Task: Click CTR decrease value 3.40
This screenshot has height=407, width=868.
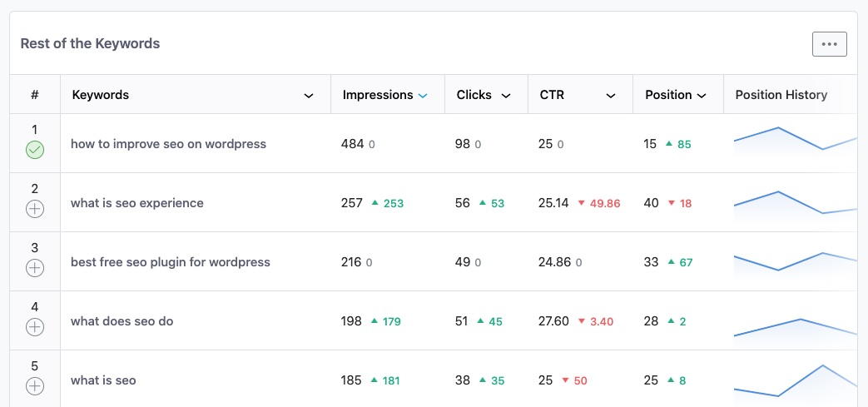Action: click(x=602, y=322)
